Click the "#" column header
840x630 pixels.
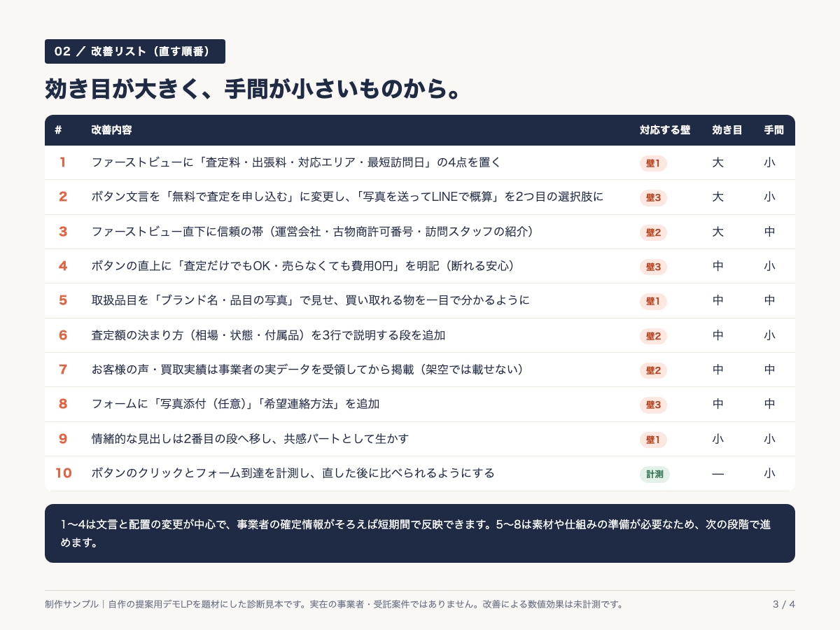(x=58, y=130)
